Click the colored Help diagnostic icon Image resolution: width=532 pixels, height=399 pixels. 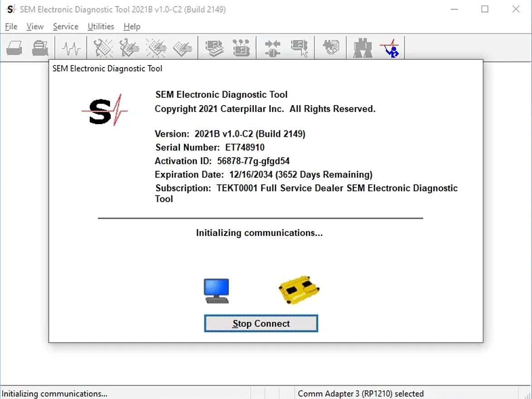click(x=390, y=48)
